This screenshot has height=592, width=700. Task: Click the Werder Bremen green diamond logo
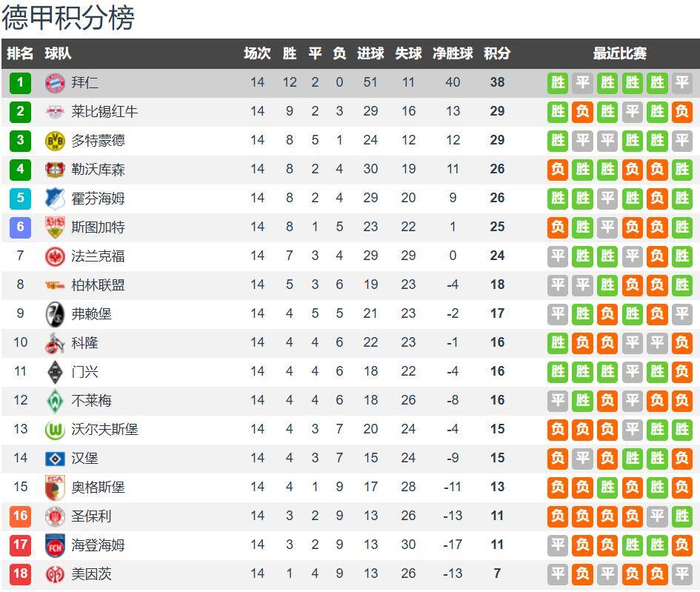(x=55, y=400)
